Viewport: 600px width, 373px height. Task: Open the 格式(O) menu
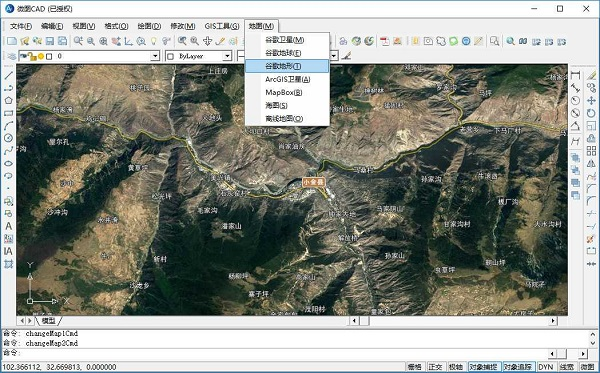[116, 26]
